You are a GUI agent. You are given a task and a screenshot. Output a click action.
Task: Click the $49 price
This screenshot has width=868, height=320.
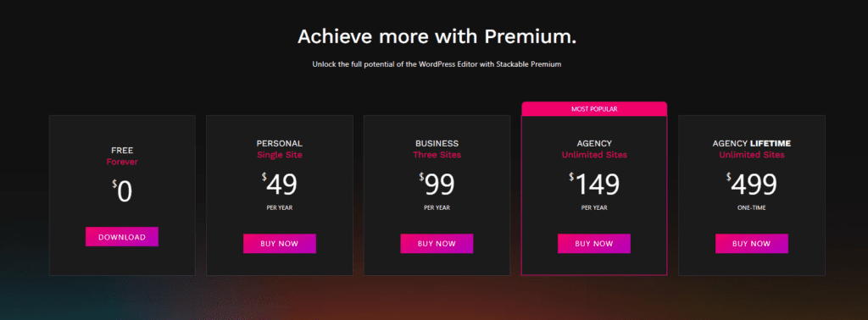[x=280, y=185]
